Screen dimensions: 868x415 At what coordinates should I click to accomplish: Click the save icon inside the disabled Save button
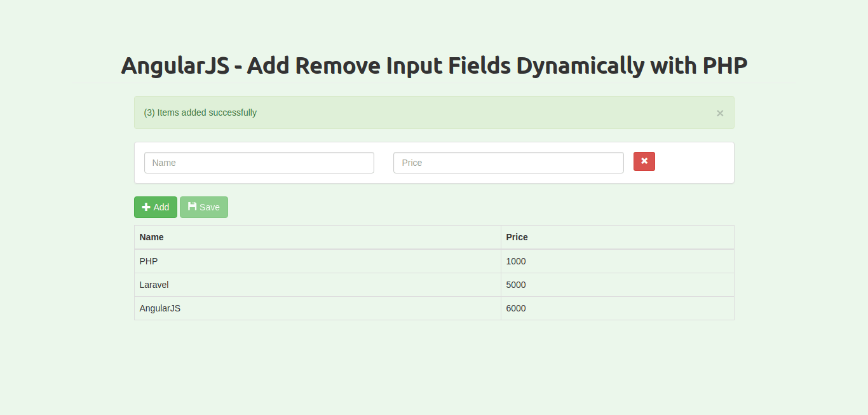(x=192, y=207)
